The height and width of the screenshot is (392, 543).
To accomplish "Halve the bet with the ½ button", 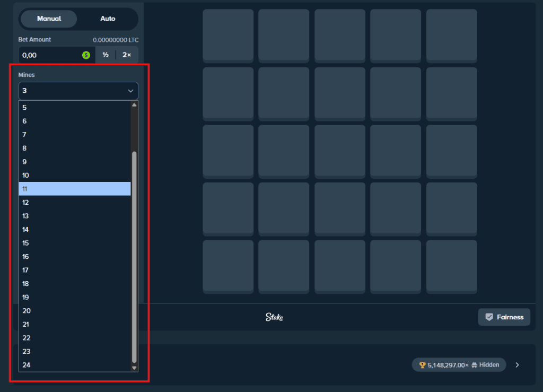I will [x=107, y=55].
